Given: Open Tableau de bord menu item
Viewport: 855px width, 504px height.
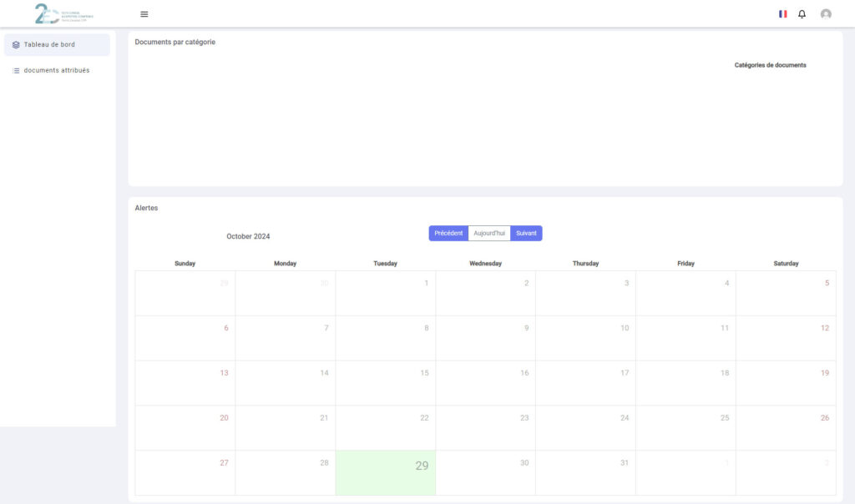Looking at the screenshot, I should 49,45.
